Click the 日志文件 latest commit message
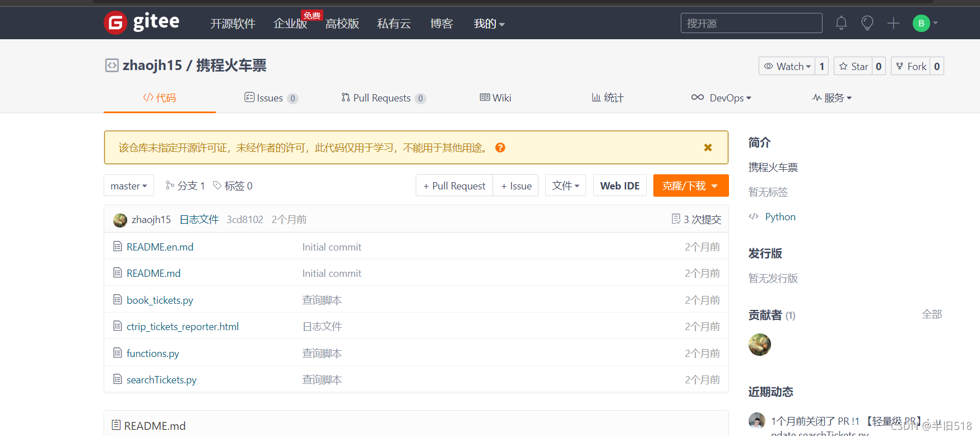 199,219
